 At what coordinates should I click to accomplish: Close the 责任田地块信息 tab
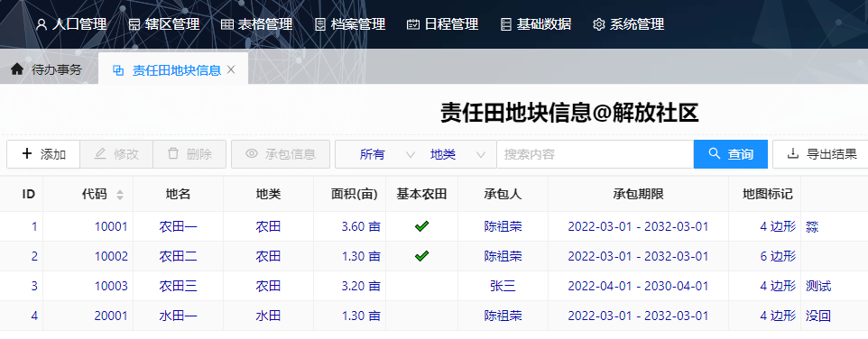[231, 69]
